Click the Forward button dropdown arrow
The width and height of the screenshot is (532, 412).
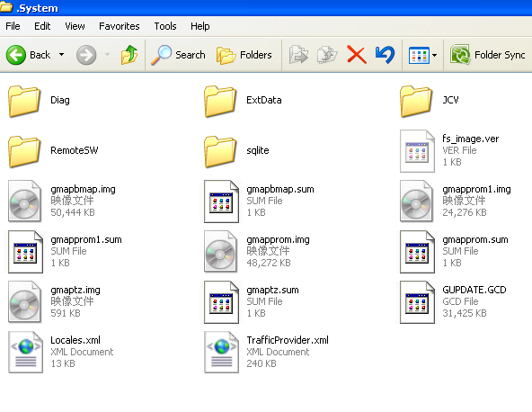[x=107, y=55]
